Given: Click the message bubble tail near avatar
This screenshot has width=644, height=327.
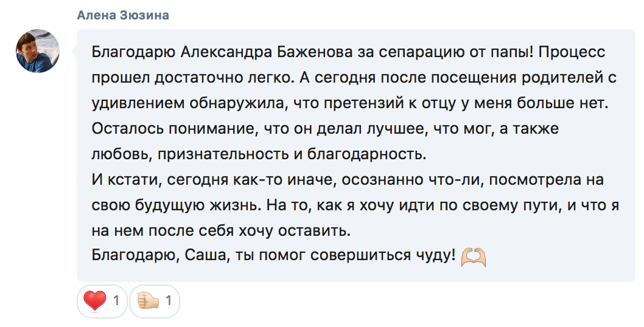Looking at the screenshot, I should click(74, 52).
